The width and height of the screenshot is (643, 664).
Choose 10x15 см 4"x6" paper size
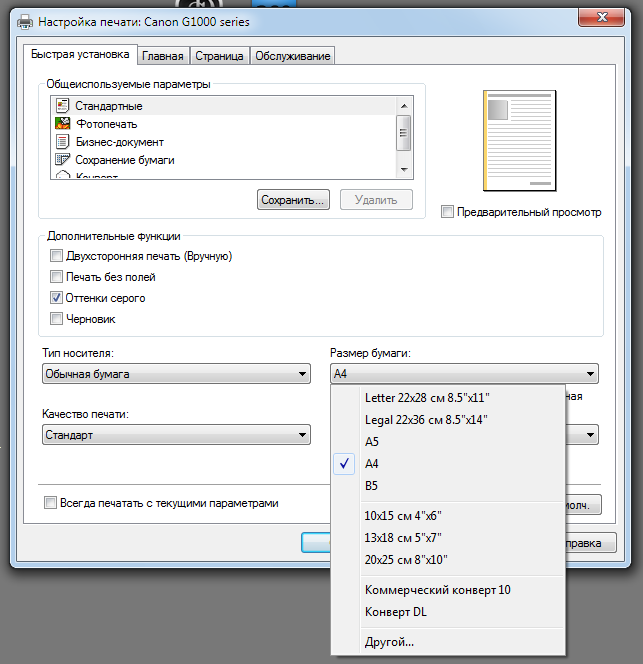[448, 516]
